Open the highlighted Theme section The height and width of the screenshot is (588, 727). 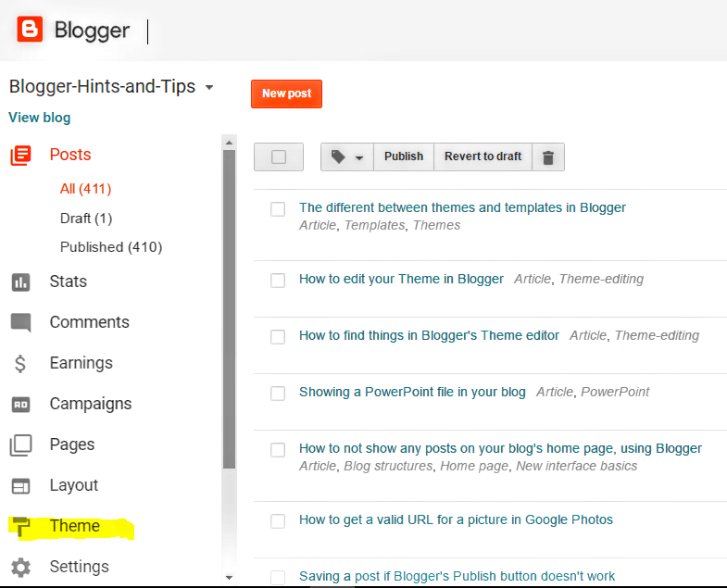click(x=75, y=526)
